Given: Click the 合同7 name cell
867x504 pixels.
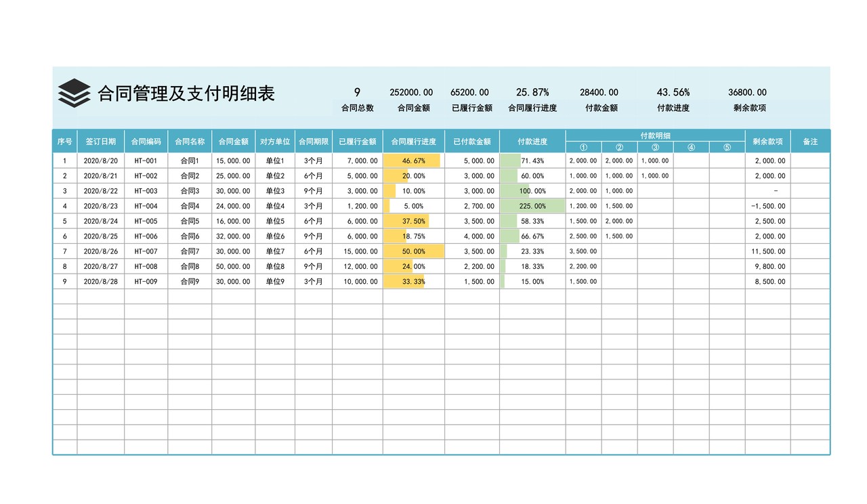Looking at the screenshot, I should coord(190,251).
